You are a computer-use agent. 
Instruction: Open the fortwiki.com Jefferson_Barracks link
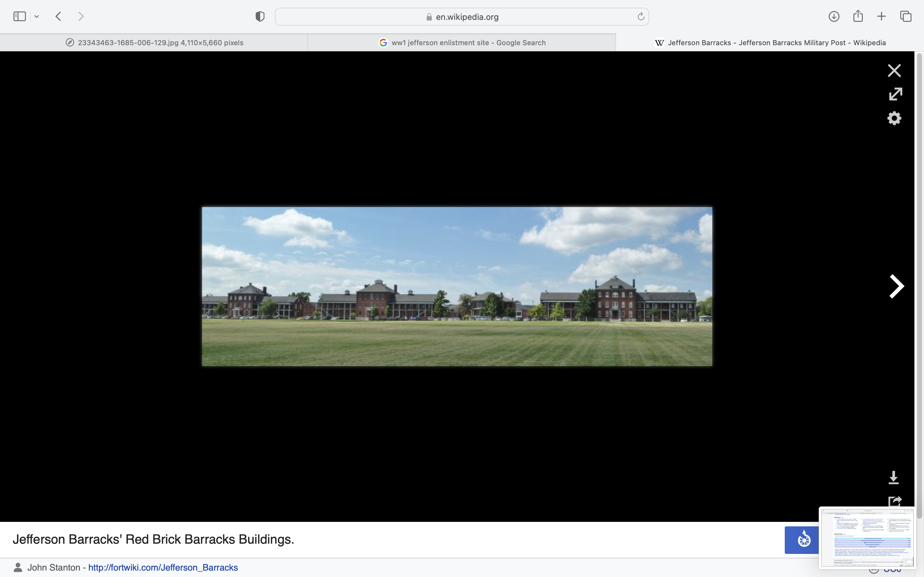pos(163,567)
